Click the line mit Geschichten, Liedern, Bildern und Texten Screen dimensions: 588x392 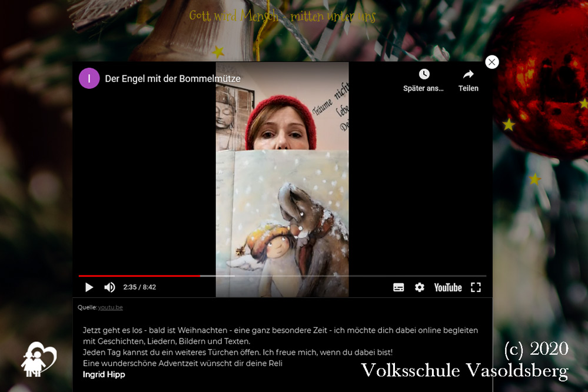coord(166,341)
